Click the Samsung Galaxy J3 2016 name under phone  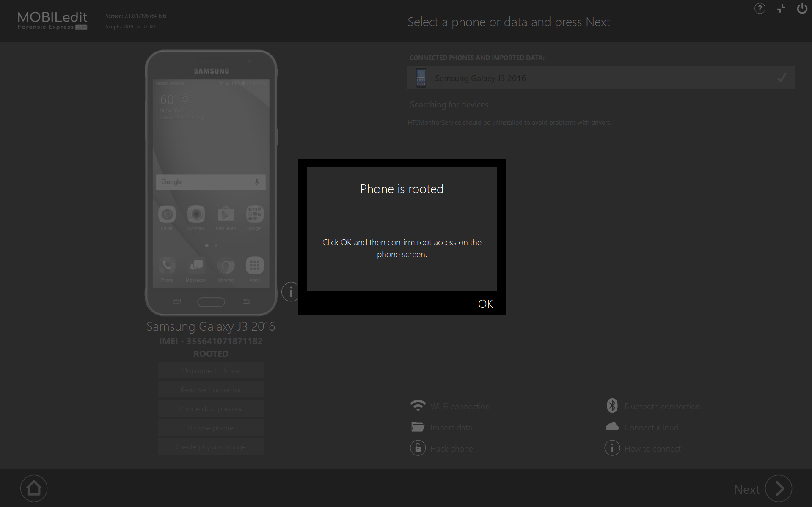tap(211, 326)
